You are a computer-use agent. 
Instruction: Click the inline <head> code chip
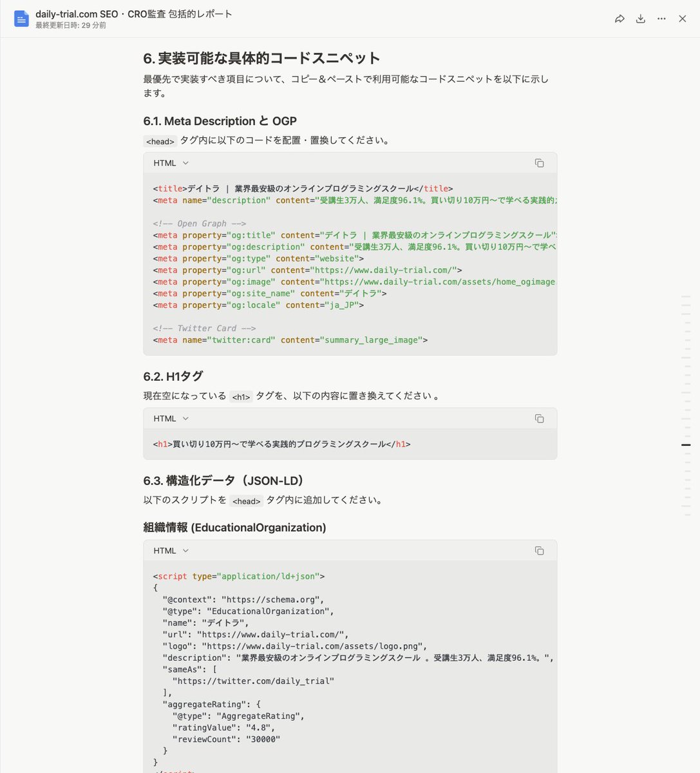(160, 140)
